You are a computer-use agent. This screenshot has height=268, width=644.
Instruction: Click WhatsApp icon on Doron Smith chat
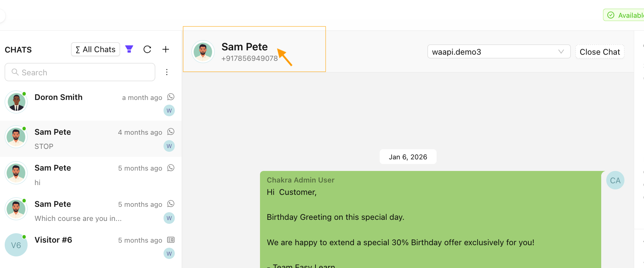(x=171, y=97)
